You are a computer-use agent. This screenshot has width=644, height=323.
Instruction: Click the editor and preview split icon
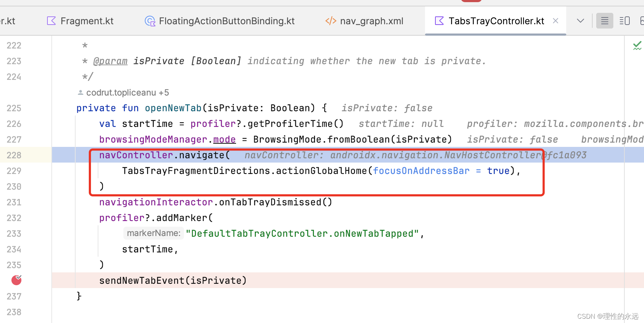624,21
